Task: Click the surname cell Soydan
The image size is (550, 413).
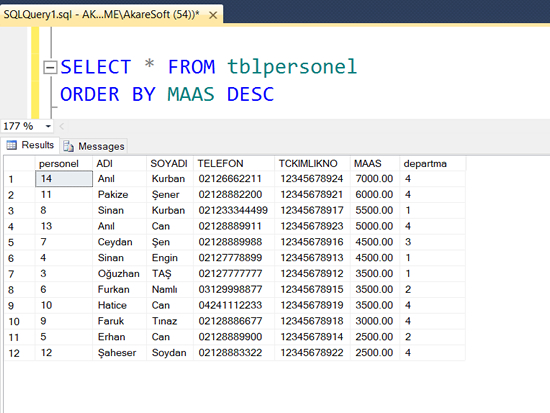Action: 170,352
